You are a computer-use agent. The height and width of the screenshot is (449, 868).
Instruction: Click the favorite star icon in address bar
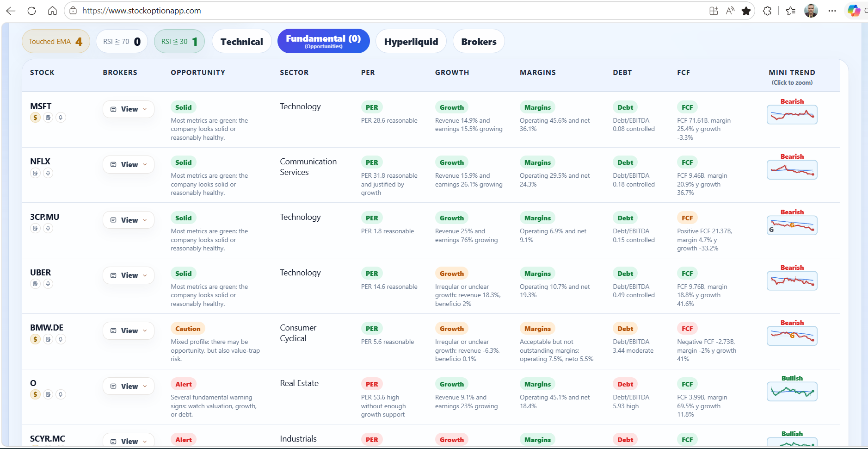[746, 11]
